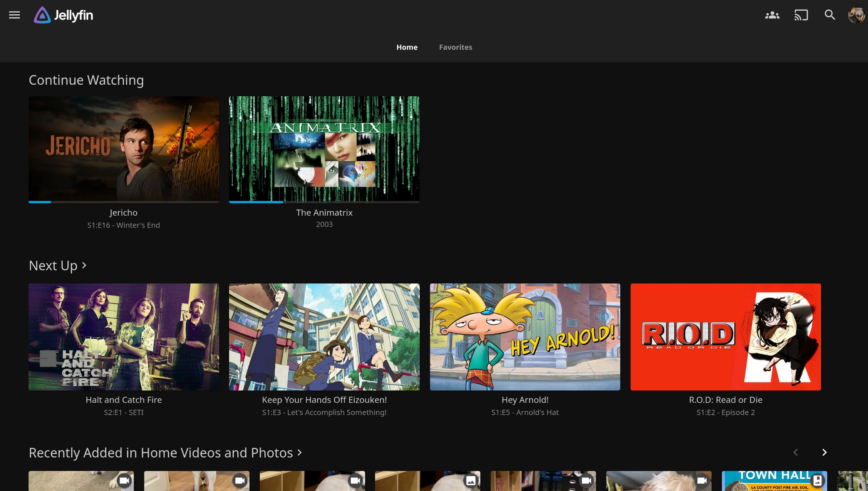868x491 pixels.
Task: Open Keep Your Hands Off Eizouken! thumbnail
Action: point(324,337)
